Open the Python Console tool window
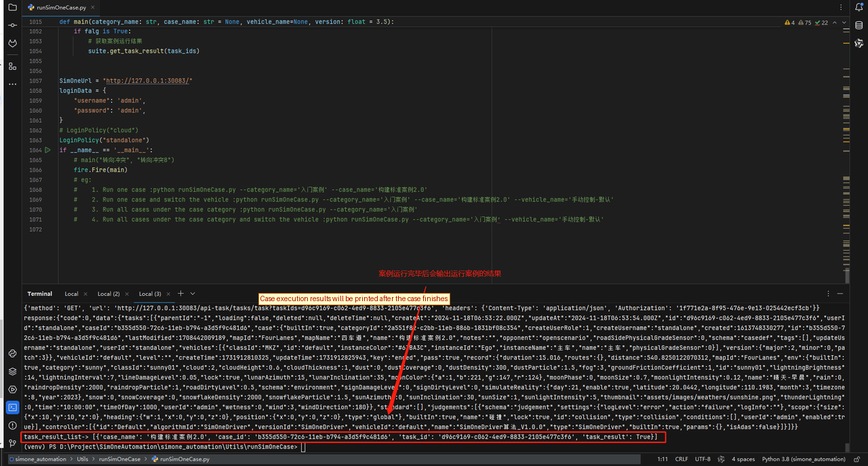 tap(12, 353)
